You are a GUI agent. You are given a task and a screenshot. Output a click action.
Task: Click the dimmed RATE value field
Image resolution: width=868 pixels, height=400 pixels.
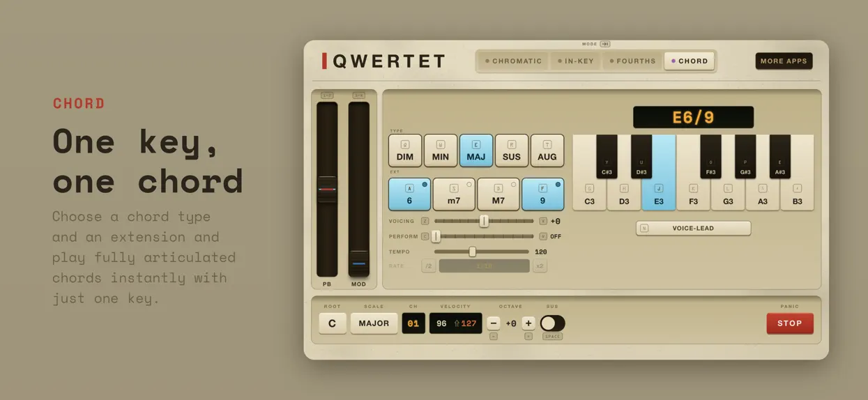tap(484, 266)
